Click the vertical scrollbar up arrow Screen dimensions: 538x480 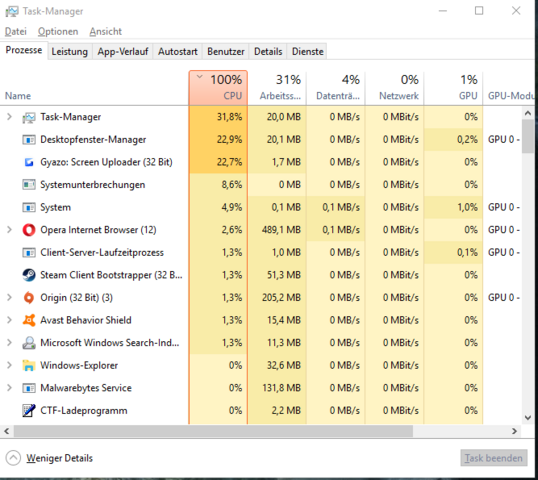click(528, 113)
